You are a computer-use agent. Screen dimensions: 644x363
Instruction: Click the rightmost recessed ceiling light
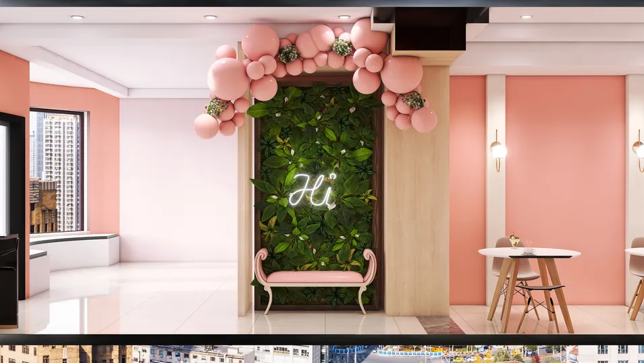(526, 17)
